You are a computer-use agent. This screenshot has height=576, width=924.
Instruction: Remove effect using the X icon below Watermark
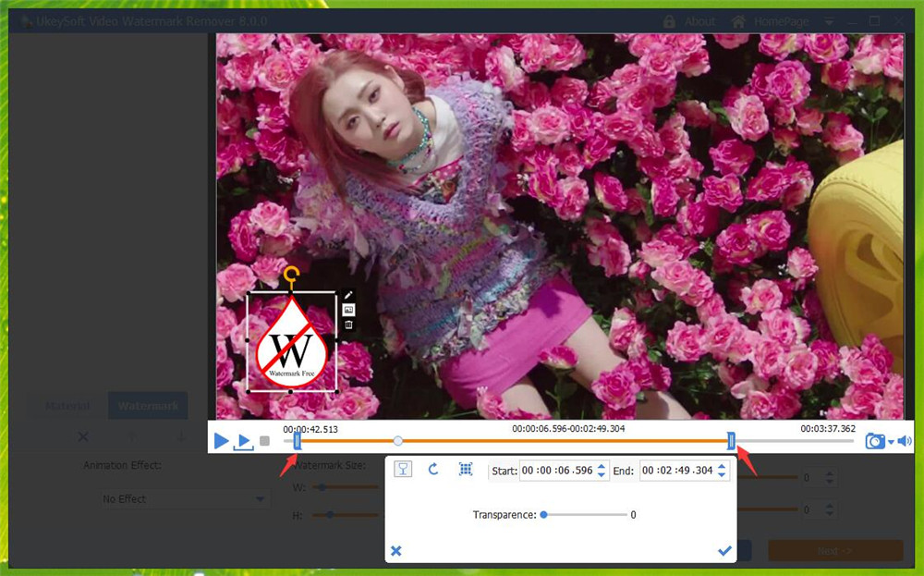coord(82,436)
